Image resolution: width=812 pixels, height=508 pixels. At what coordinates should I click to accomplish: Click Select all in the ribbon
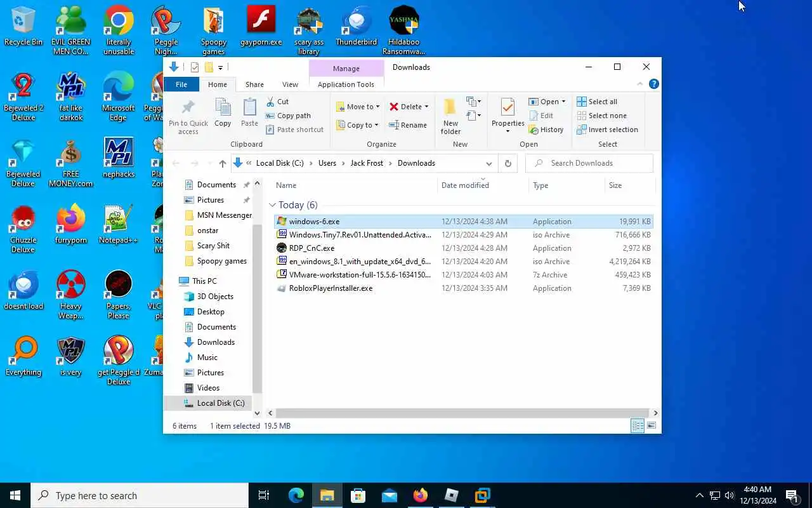[597, 102]
